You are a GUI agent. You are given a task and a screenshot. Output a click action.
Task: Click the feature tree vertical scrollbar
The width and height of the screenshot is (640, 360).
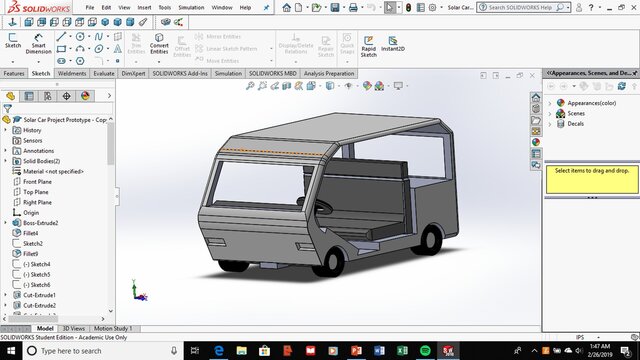tap(111, 143)
